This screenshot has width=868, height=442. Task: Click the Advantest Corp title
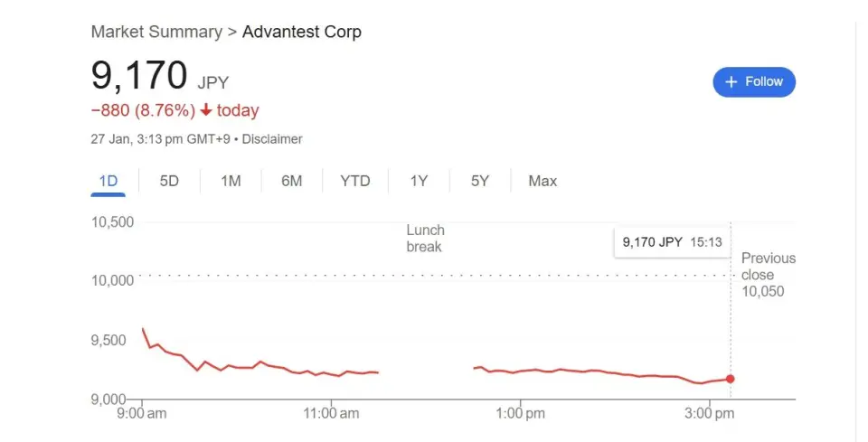[x=301, y=32]
